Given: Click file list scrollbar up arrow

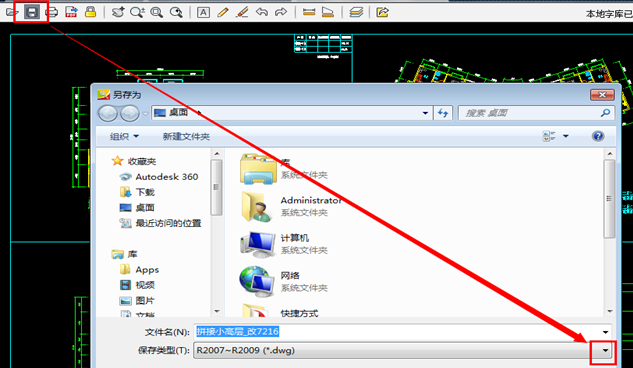Looking at the screenshot, I should pos(610,154).
